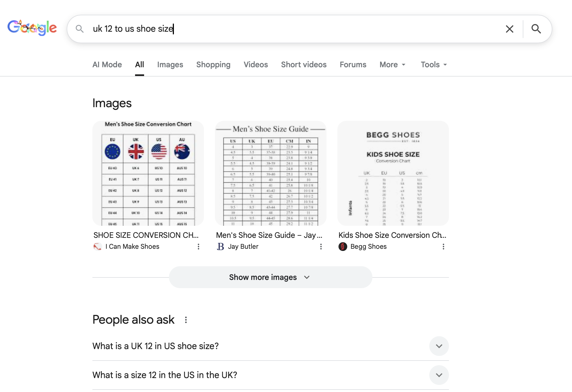572x392 pixels.
Task: Open the Men's Shoe Size Guide link
Action: [x=269, y=235]
